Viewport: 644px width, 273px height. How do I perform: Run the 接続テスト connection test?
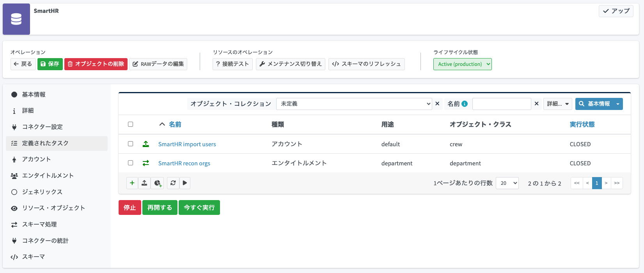point(232,64)
